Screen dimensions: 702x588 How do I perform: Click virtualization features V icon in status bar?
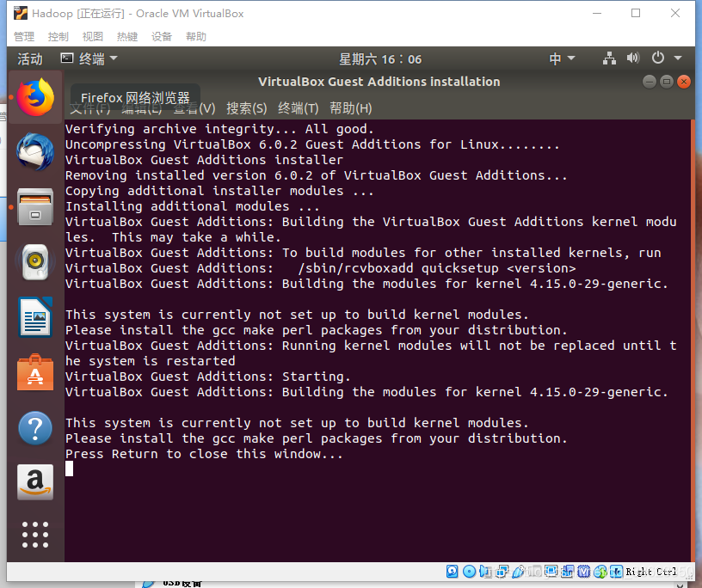pos(584,572)
